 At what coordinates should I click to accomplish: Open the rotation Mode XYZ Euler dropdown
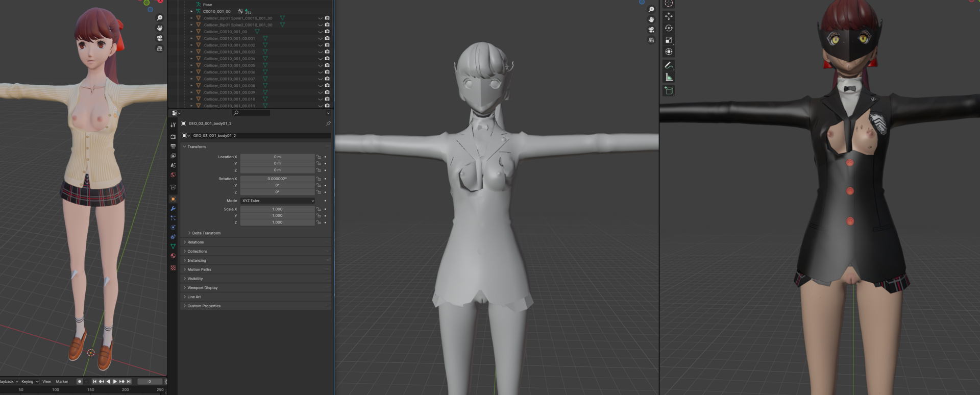point(278,201)
